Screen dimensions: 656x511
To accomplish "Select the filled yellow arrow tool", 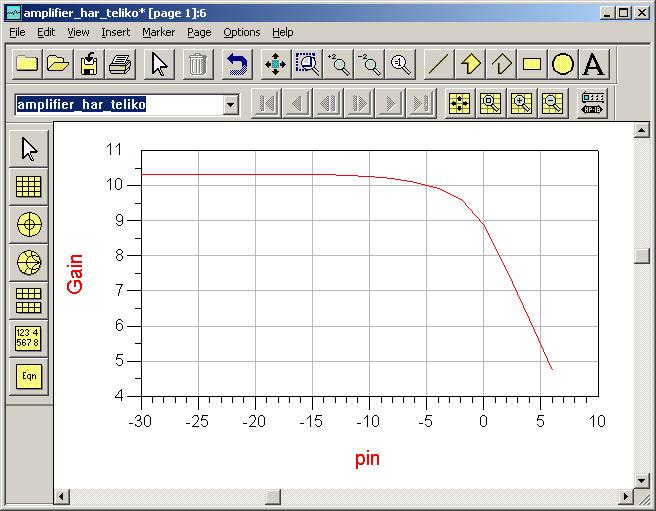I will [470, 64].
